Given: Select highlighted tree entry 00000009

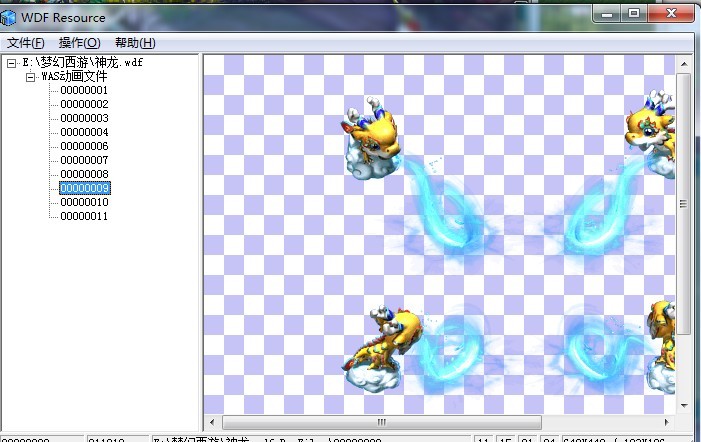Looking at the screenshot, I should [84, 188].
